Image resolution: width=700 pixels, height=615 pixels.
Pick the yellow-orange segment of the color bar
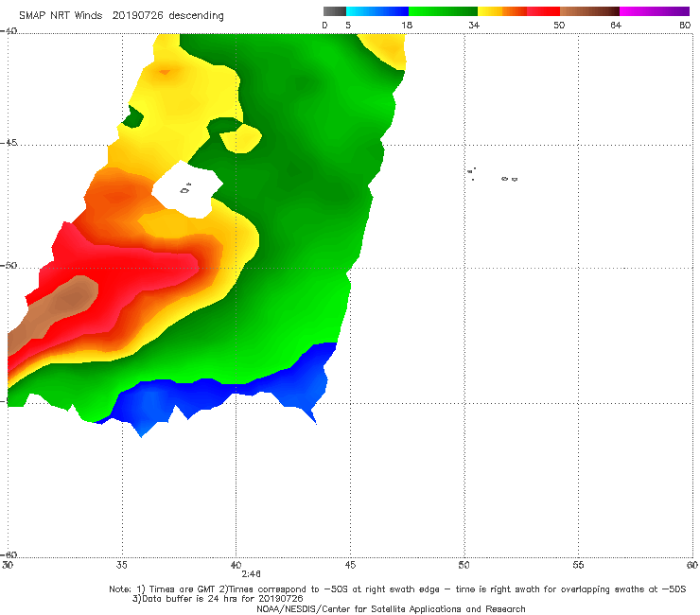point(502,11)
